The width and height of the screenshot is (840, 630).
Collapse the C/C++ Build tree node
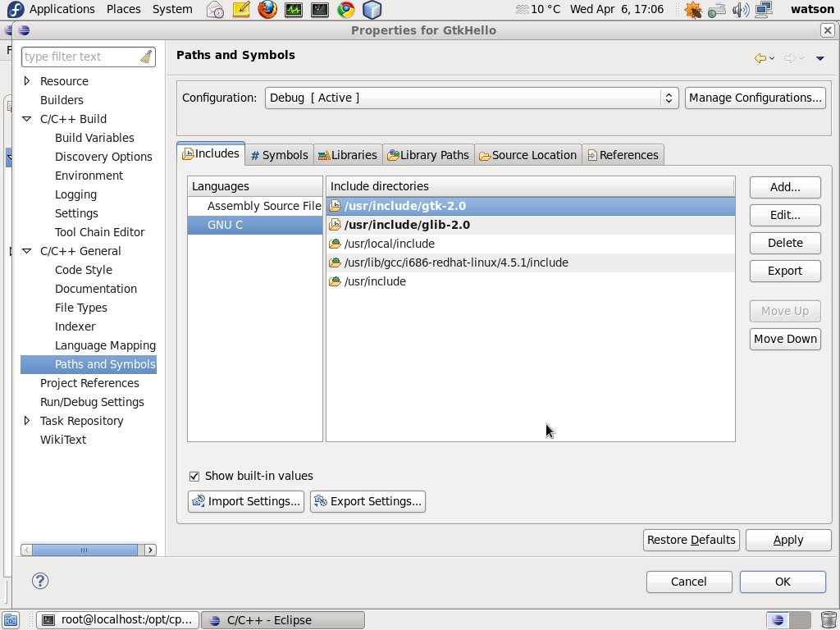pyautogui.click(x=27, y=119)
